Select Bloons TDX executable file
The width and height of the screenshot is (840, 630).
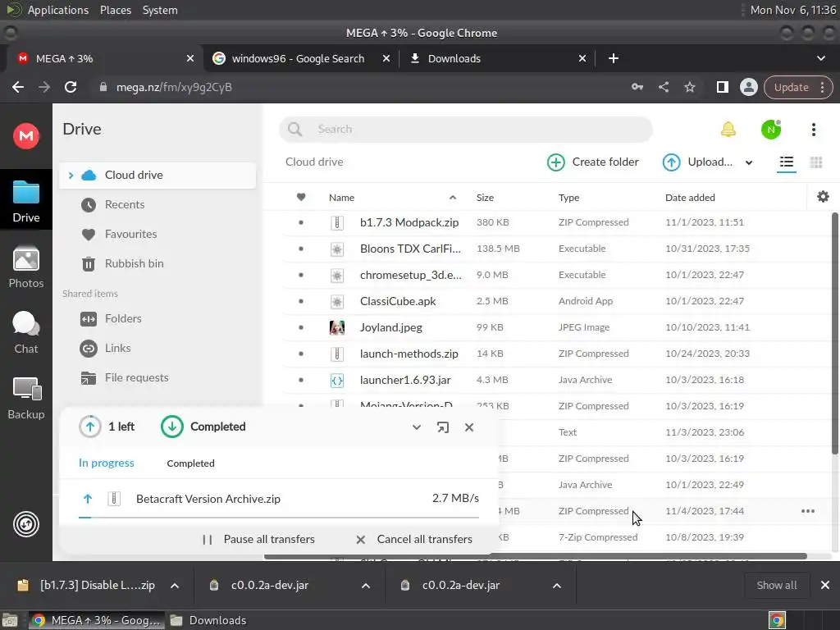coord(410,249)
